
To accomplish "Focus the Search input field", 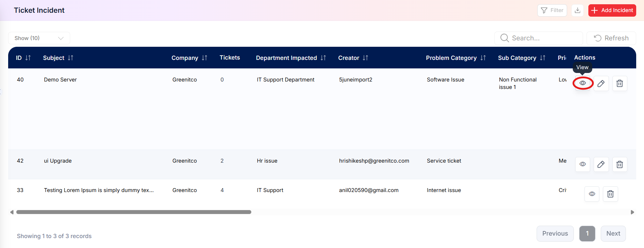I will point(539,38).
